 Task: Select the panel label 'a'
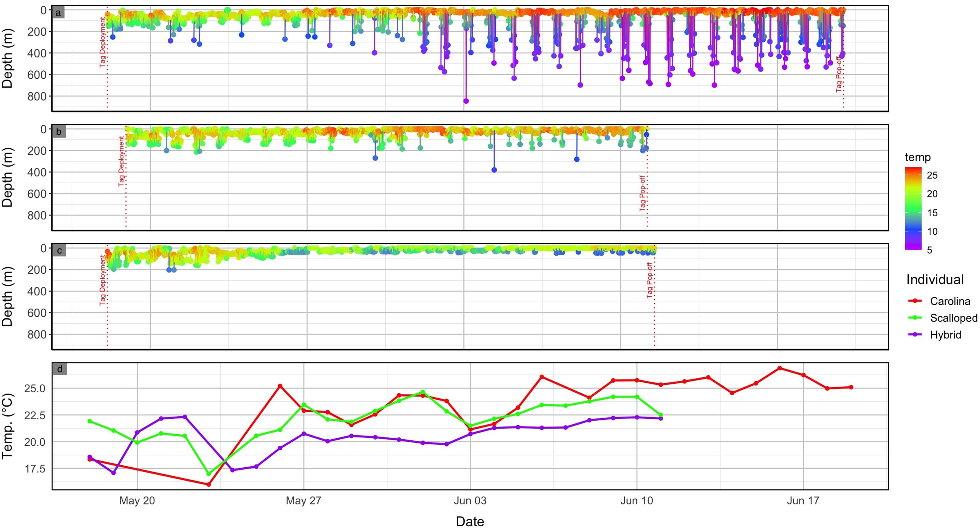click(58, 13)
